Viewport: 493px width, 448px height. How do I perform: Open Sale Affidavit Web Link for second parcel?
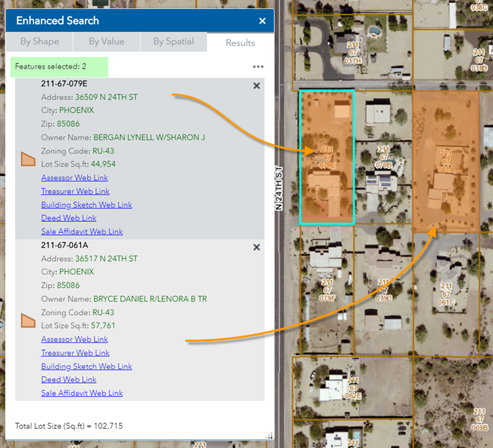tap(82, 393)
